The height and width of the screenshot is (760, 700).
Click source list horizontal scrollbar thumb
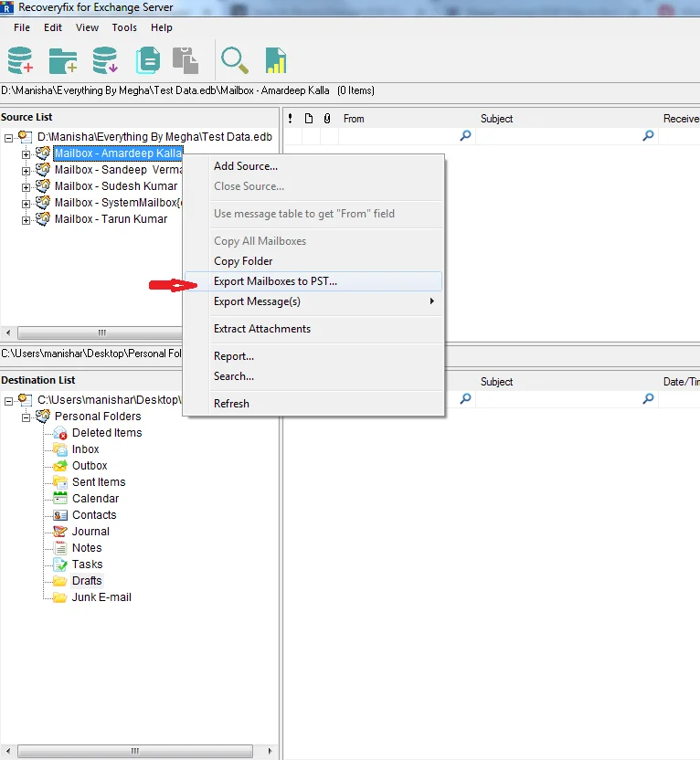pyautogui.click(x=101, y=333)
